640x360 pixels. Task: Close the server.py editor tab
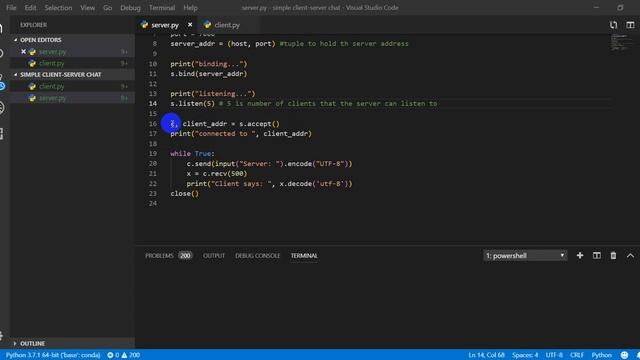coord(190,25)
